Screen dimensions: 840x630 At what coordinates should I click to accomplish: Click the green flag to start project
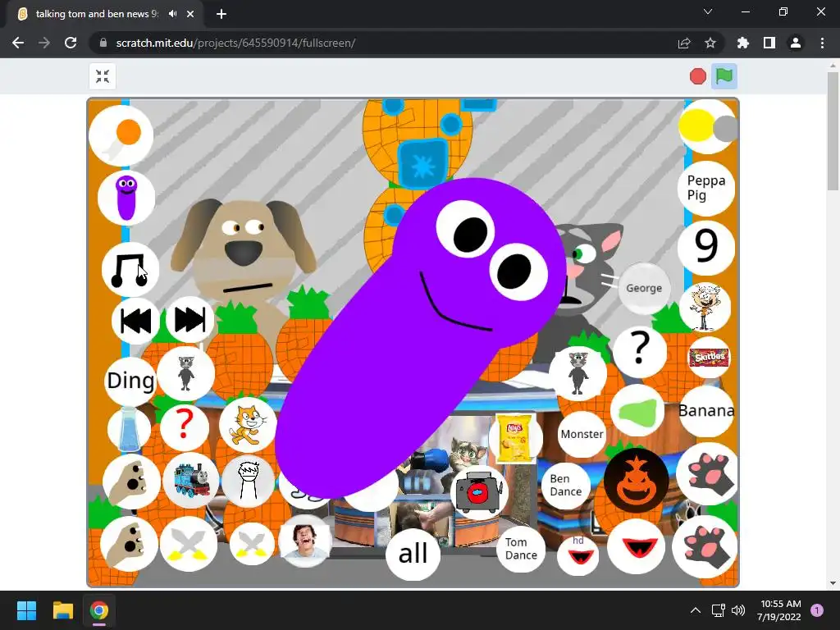[724, 76]
